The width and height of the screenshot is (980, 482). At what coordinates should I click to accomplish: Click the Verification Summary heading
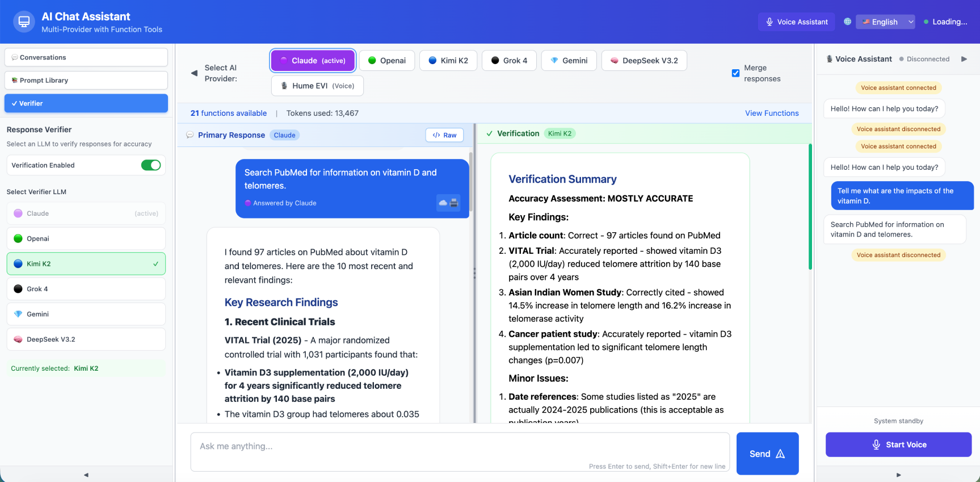(x=562, y=179)
